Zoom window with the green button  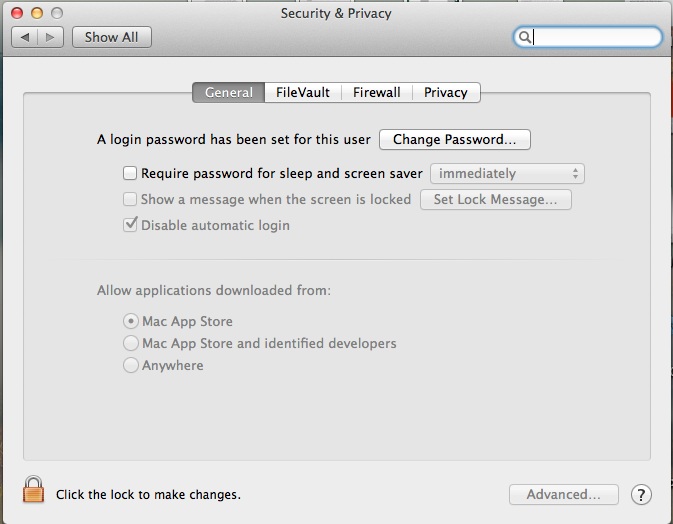pos(56,13)
